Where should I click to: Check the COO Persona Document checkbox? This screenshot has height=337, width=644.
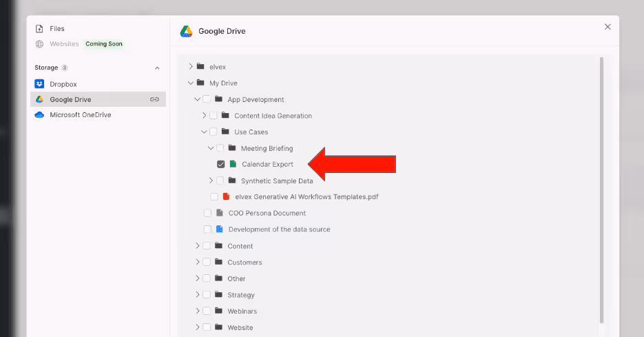tap(207, 213)
